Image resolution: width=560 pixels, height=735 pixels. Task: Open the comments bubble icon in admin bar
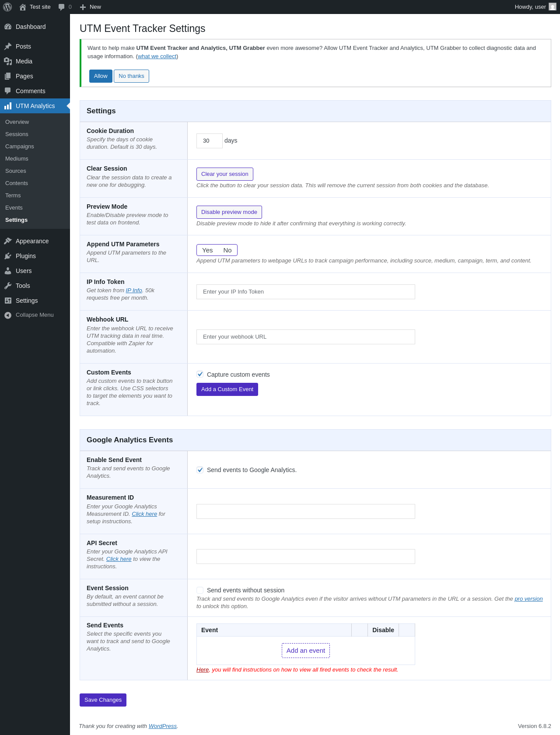62,7
